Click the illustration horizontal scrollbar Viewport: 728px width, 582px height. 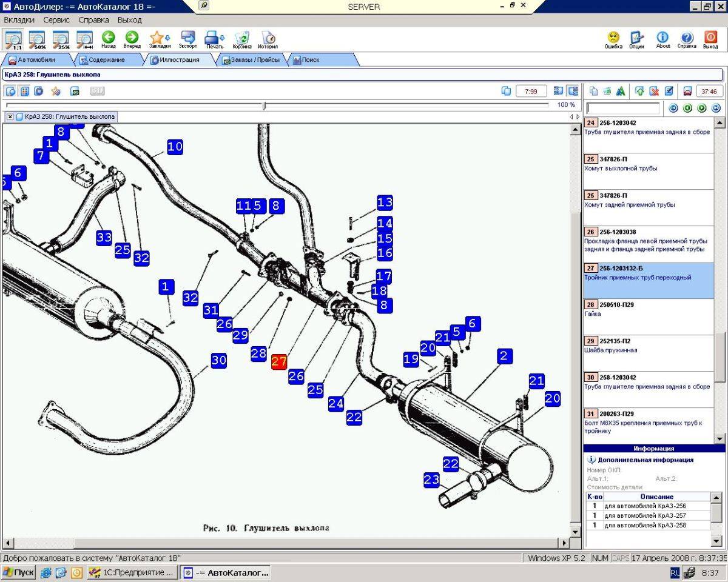(x=286, y=543)
